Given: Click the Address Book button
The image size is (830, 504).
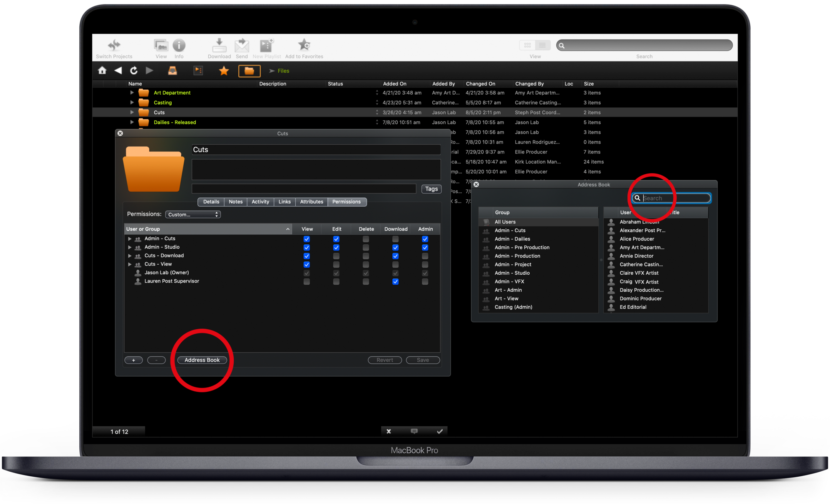Looking at the screenshot, I should pyautogui.click(x=202, y=360).
